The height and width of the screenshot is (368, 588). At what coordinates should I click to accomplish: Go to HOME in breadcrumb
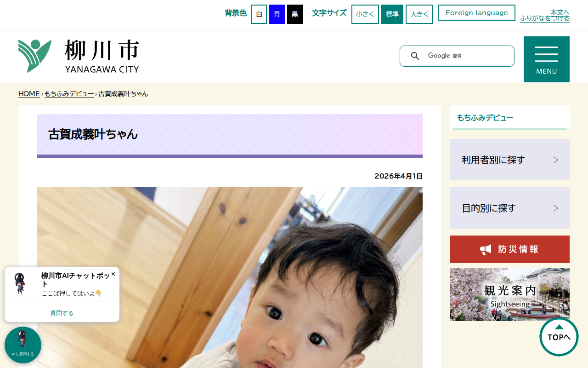[x=29, y=94]
